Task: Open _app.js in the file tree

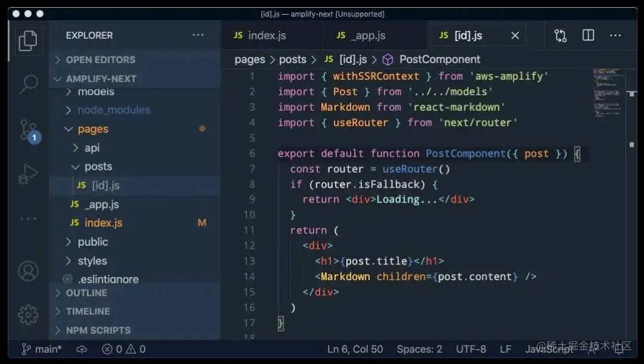Action: (x=135, y=204)
